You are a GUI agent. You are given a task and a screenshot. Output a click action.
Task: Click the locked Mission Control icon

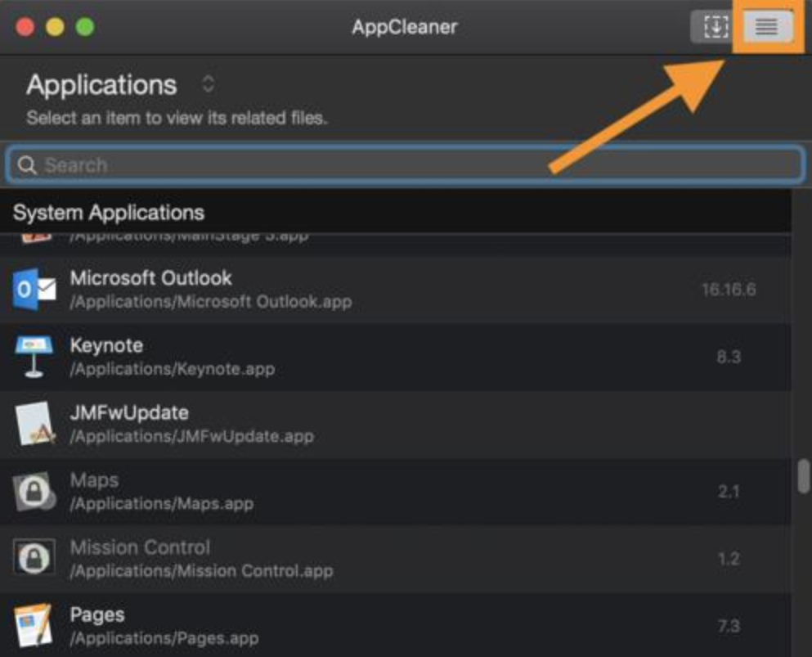(34, 559)
